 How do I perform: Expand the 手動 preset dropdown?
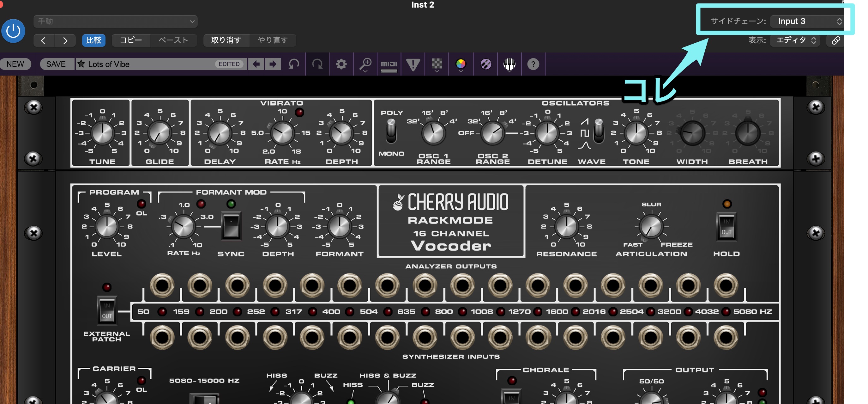115,21
